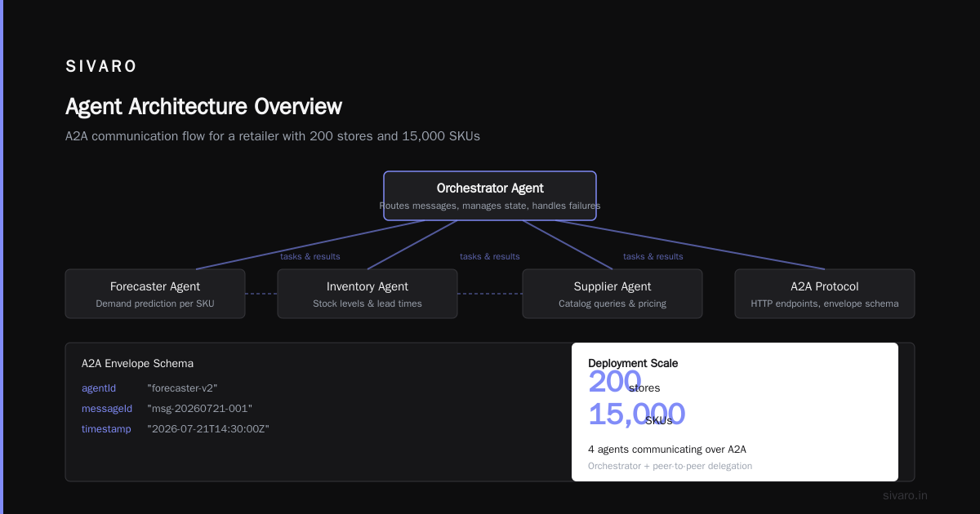Select the Inventory Agent box
The height and width of the screenshot is (514, 980).
point(367,294)
